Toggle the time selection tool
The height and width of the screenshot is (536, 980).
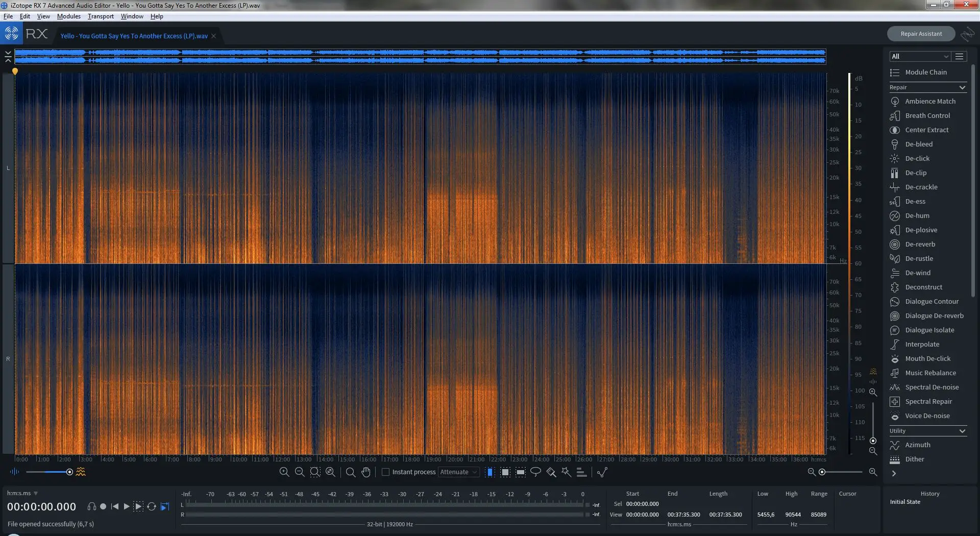[490, 472]
